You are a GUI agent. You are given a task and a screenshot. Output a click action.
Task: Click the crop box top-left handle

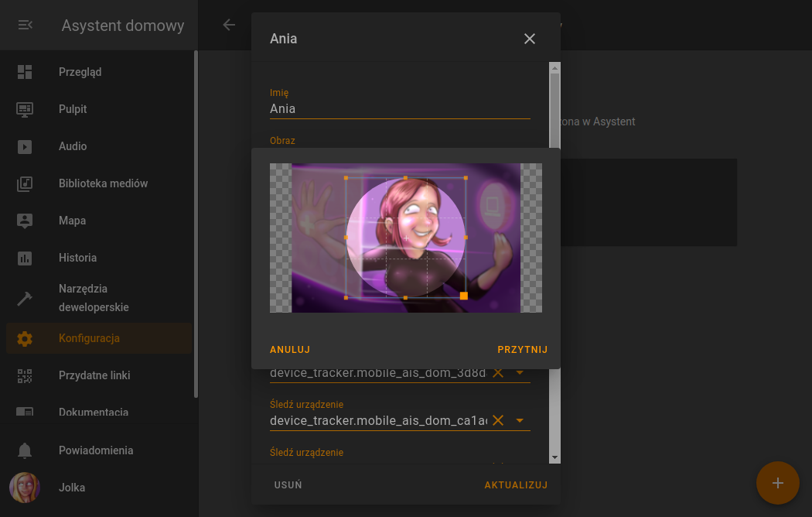click(346, 178)
